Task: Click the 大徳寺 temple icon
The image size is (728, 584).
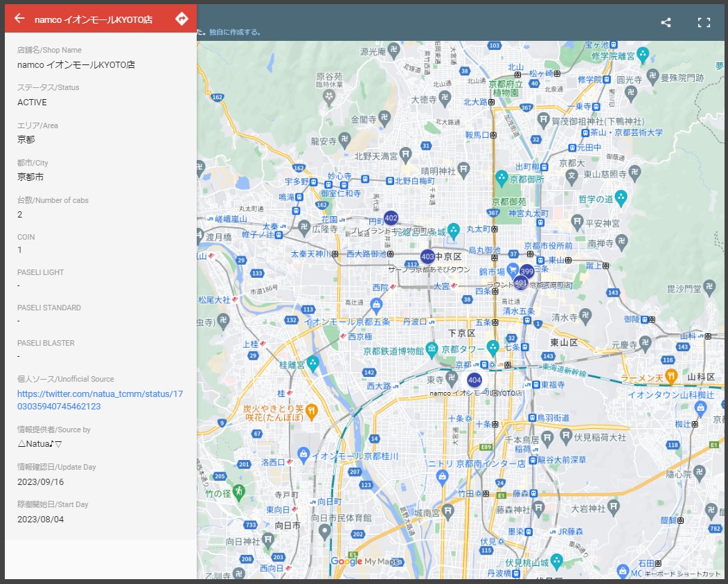Action: 445,99
